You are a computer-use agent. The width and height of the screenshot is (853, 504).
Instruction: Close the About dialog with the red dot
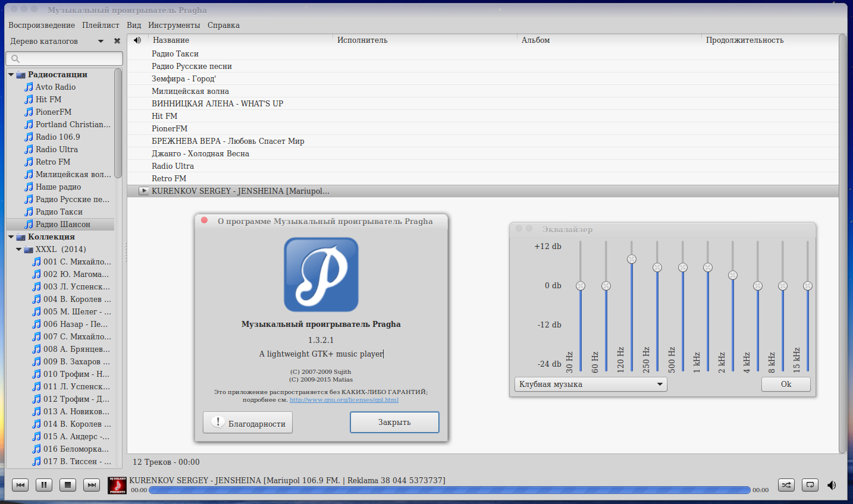coord(204,220)
